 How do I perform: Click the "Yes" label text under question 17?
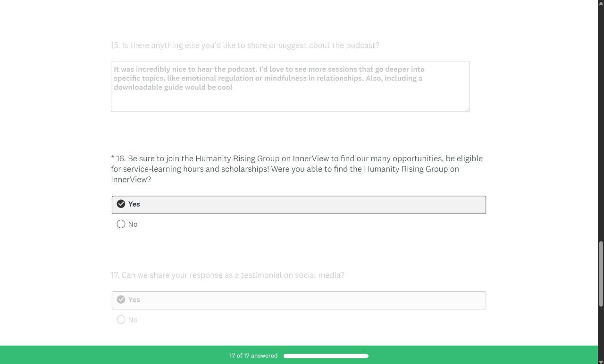click(134, 300)
